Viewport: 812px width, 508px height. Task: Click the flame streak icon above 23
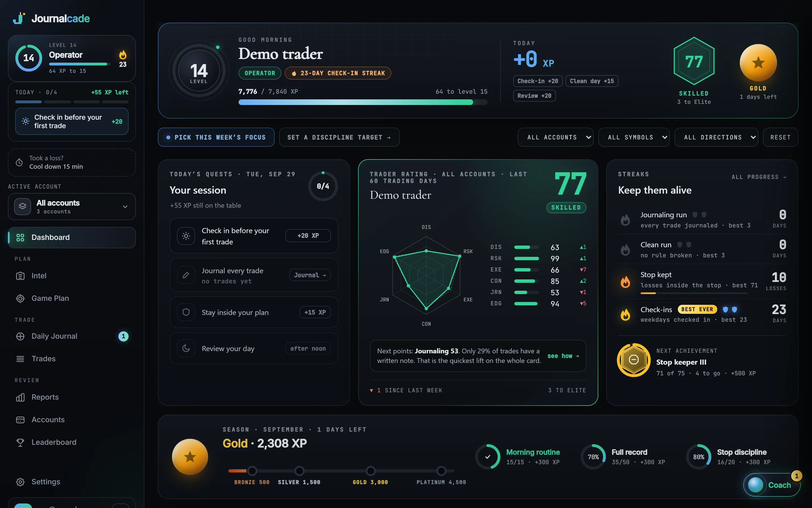point(123,55)
